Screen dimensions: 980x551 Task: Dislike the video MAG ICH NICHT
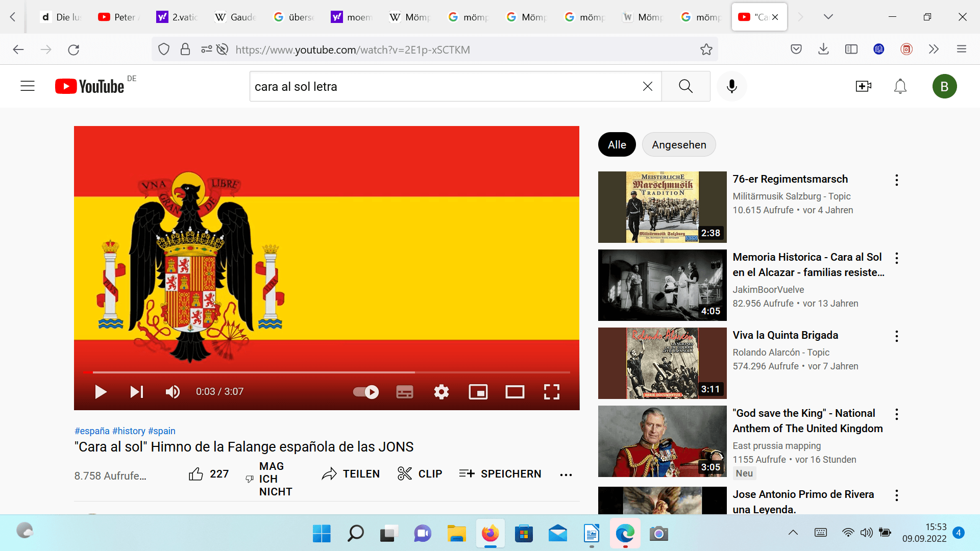coord(269,479)
